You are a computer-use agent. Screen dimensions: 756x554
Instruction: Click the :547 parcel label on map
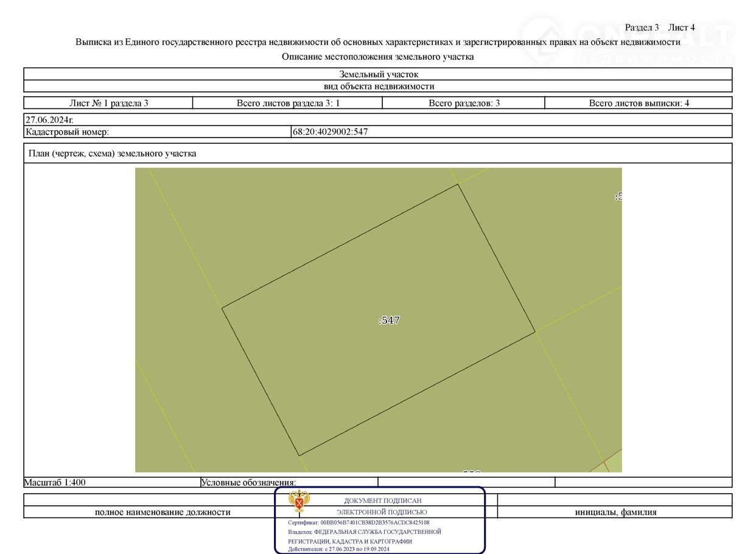(x=389, y=320)
